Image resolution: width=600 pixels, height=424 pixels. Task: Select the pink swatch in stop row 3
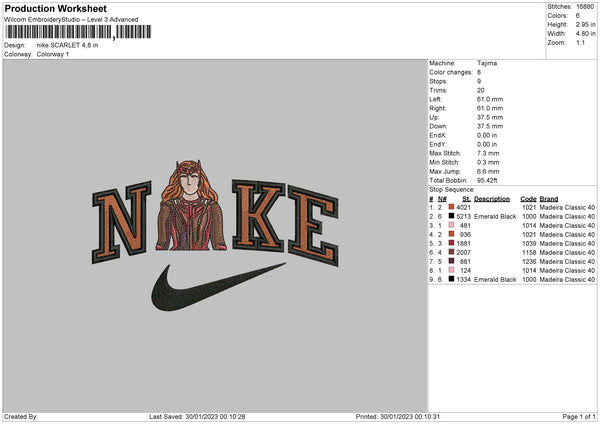[452, 225]
